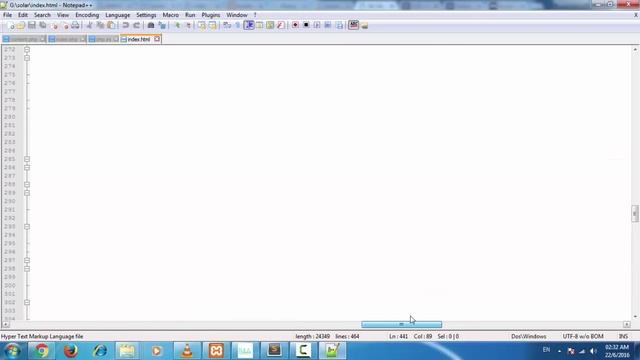Click the Close document toolbar icon
This screenshot has height=360, width=640.
[x=54, y=25]
